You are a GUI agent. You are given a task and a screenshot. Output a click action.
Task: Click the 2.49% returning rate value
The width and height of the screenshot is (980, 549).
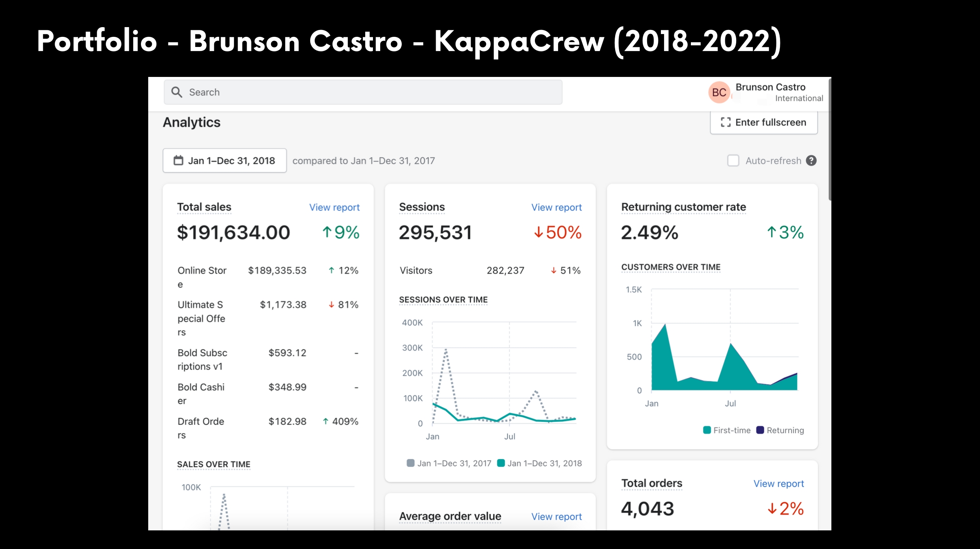[x=650, y=232]
